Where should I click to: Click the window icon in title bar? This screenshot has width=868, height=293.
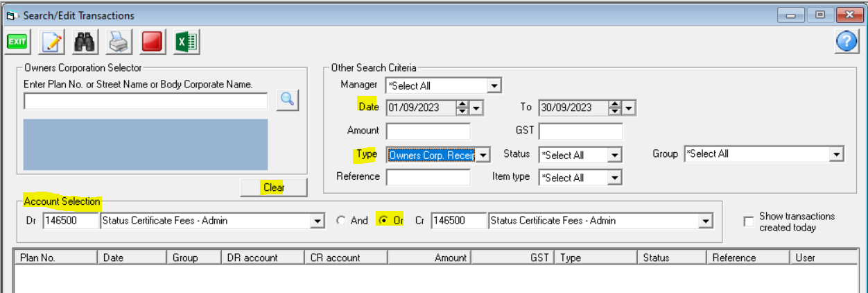(x=11, y=15)
